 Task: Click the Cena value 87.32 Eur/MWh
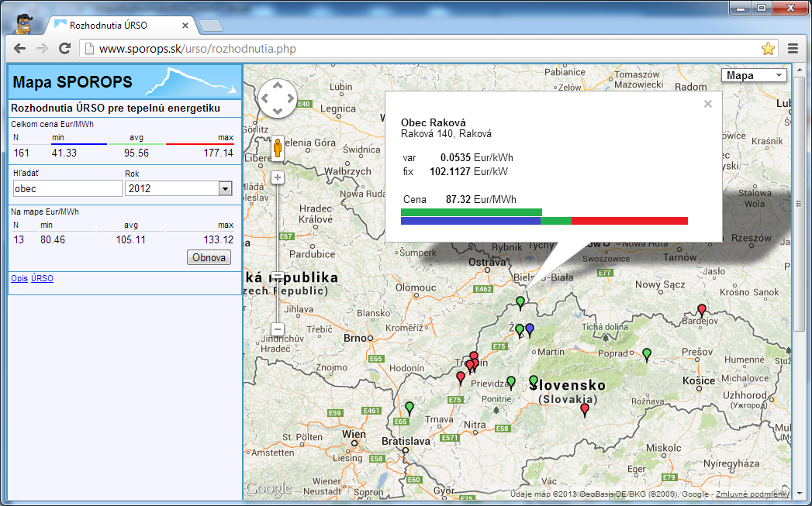point(481,199)
